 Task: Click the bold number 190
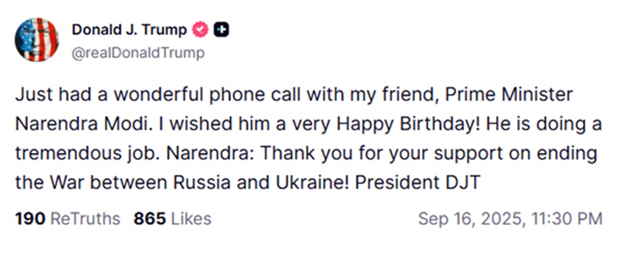coord(30,219)
